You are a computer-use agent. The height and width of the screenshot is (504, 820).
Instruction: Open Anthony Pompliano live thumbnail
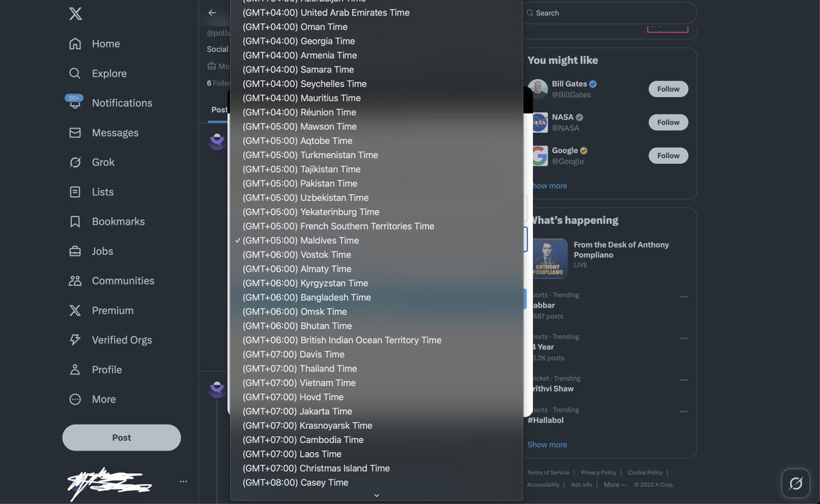click(549, 258)
